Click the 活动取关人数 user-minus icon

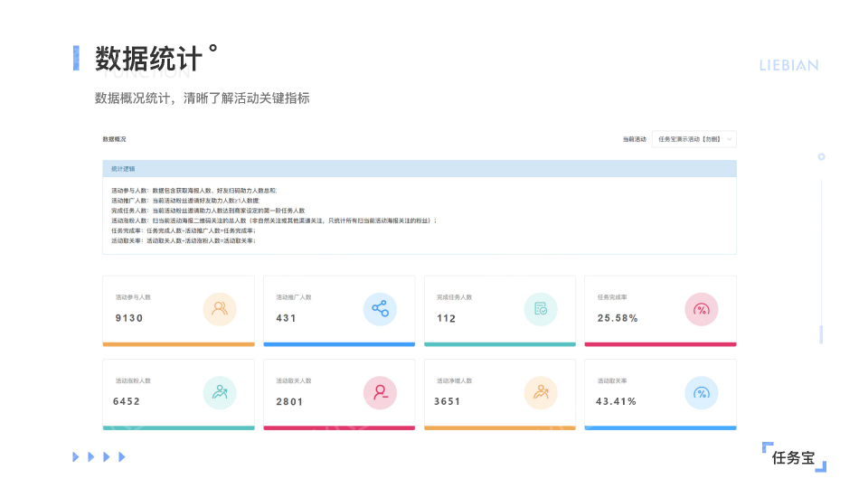380,392
